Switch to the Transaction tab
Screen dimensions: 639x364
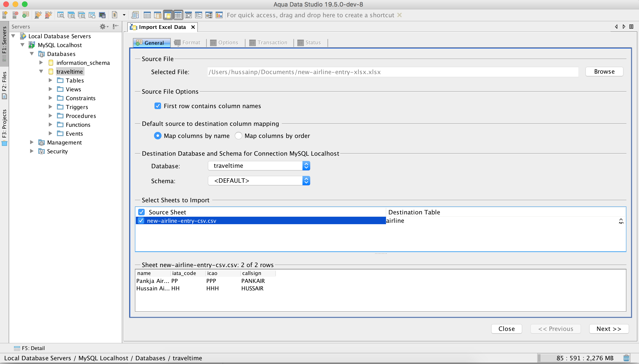[x=268, y=42]
